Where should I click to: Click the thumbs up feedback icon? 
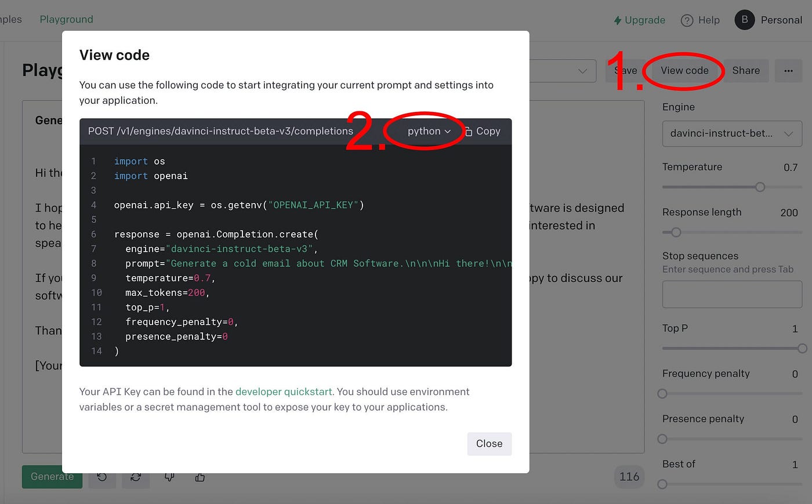point(200,477)
